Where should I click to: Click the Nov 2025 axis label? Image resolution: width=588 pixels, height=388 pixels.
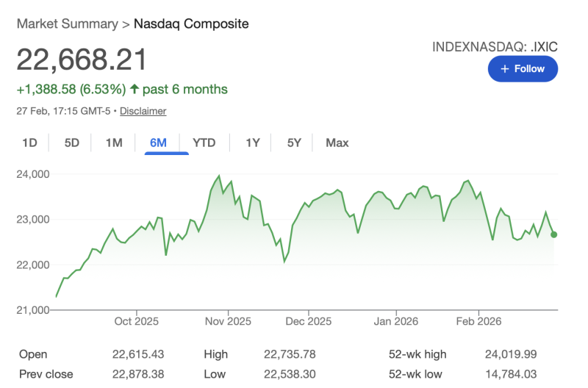coord(228,321)
